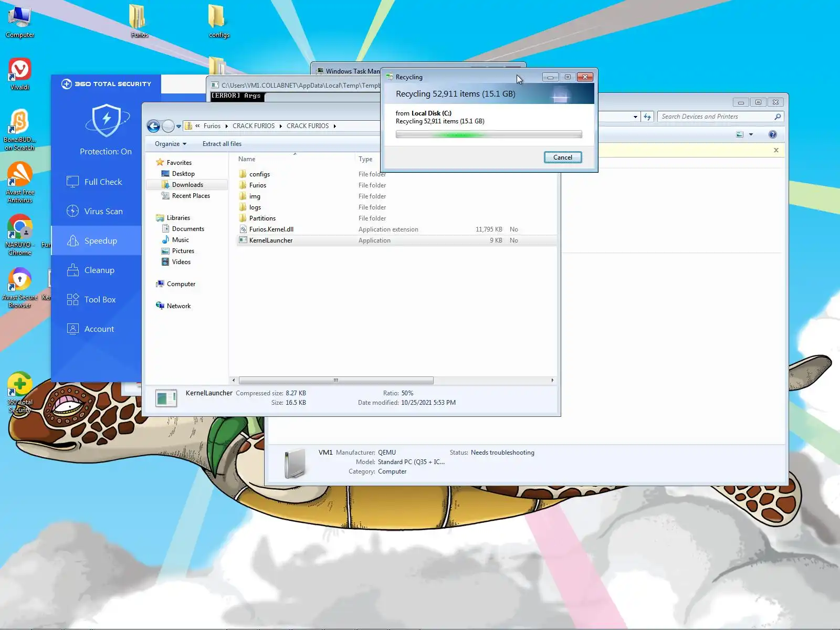Click the horizontal scrollbar thumb in the file list
840x630 pixels.
[x=336, y=380]
